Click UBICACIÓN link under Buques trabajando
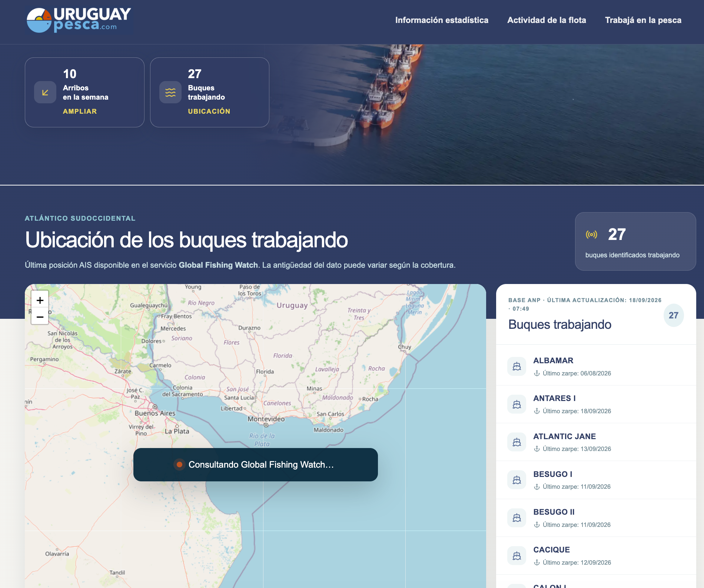The image size is (704, 588). coord(209,111)
